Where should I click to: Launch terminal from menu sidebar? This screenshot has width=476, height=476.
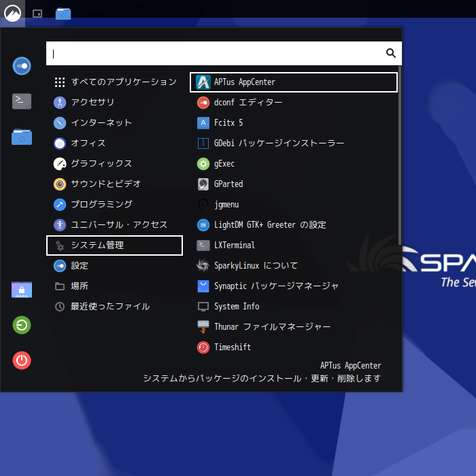click(x=22, y=101)
